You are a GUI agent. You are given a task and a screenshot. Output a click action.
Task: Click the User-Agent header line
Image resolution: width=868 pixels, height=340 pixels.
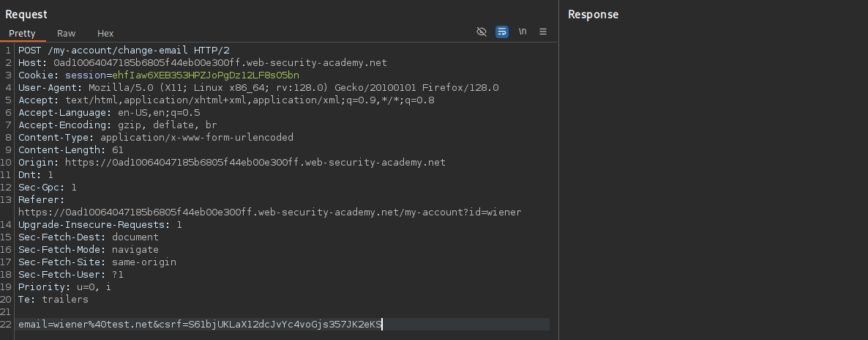tap(258, 88)
